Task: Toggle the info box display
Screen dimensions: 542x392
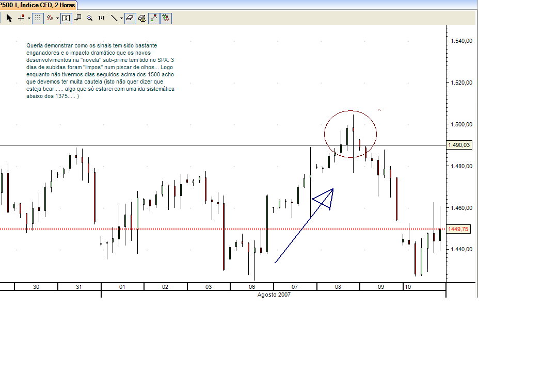Action: (x=66, y=17)
